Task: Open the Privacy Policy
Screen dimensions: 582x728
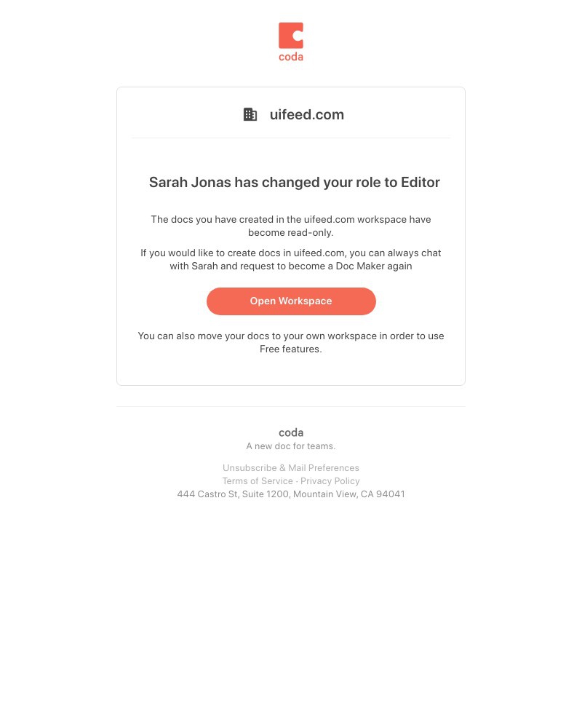Action: (330, 481)
